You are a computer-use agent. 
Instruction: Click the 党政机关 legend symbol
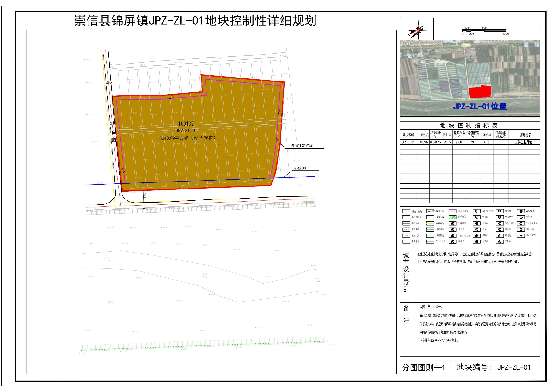pos(452,223)
